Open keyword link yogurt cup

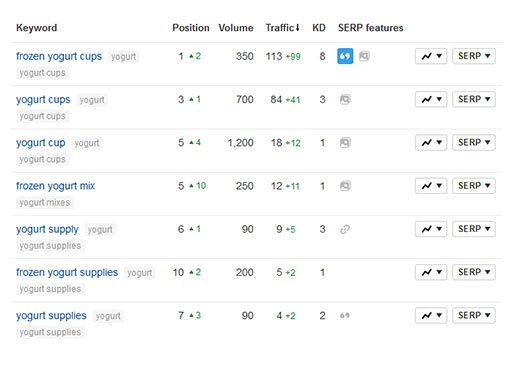click(x=41, y=143)
